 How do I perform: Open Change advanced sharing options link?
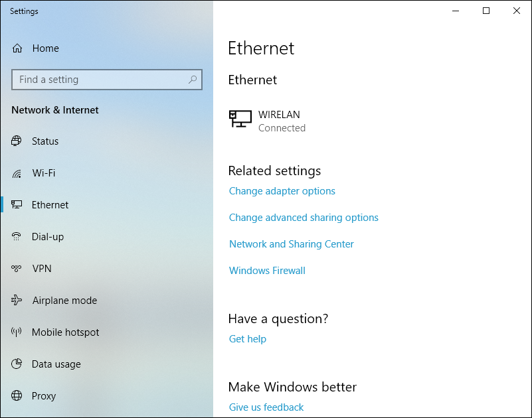[x=304, y=218]
